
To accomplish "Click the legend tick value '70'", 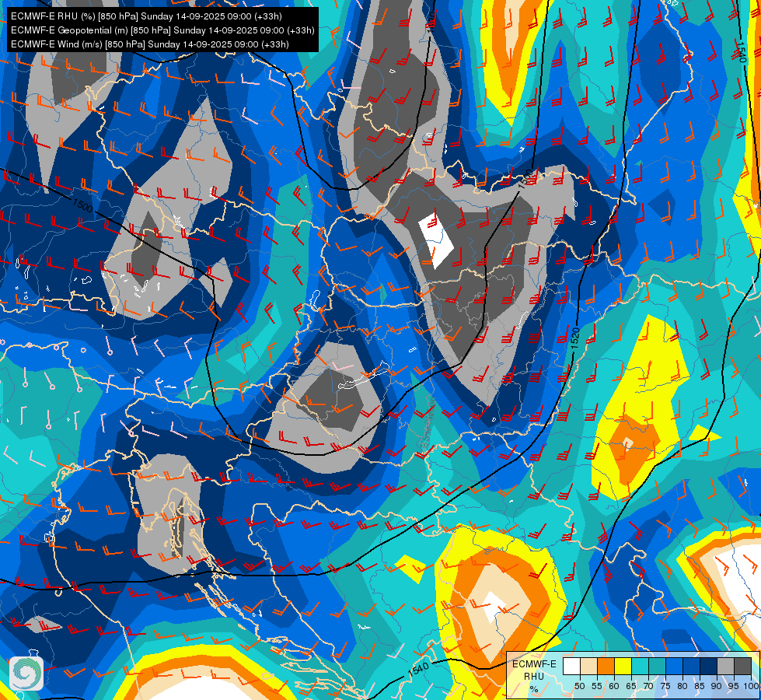I will click(x=648, y=686).
